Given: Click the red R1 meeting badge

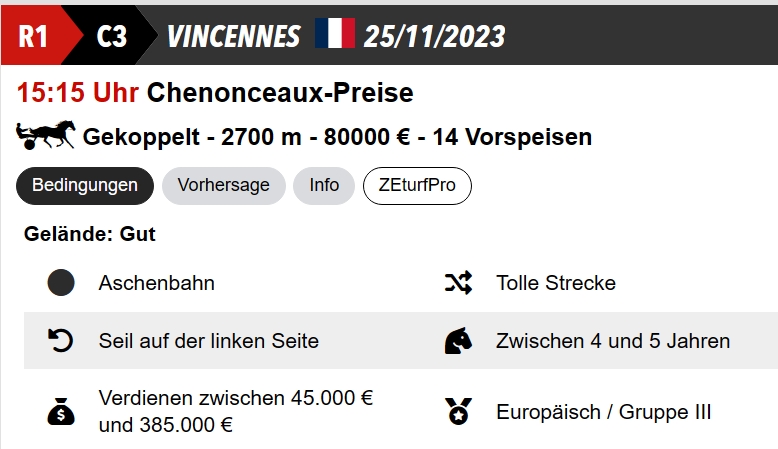Looking at the screenshot, I should pos(34,36).
